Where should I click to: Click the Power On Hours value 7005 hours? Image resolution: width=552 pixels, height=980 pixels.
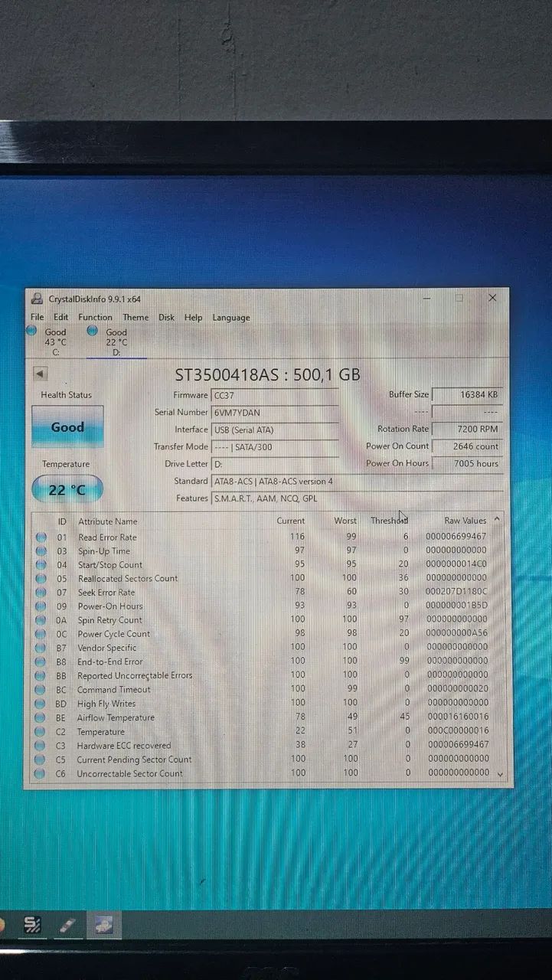click(467, 464)
